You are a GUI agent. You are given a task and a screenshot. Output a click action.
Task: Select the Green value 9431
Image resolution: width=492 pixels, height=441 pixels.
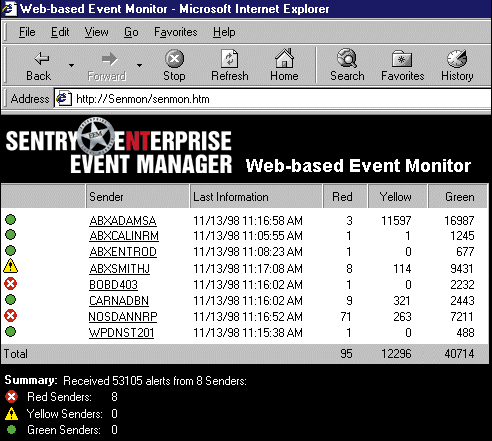coord(462,269)
